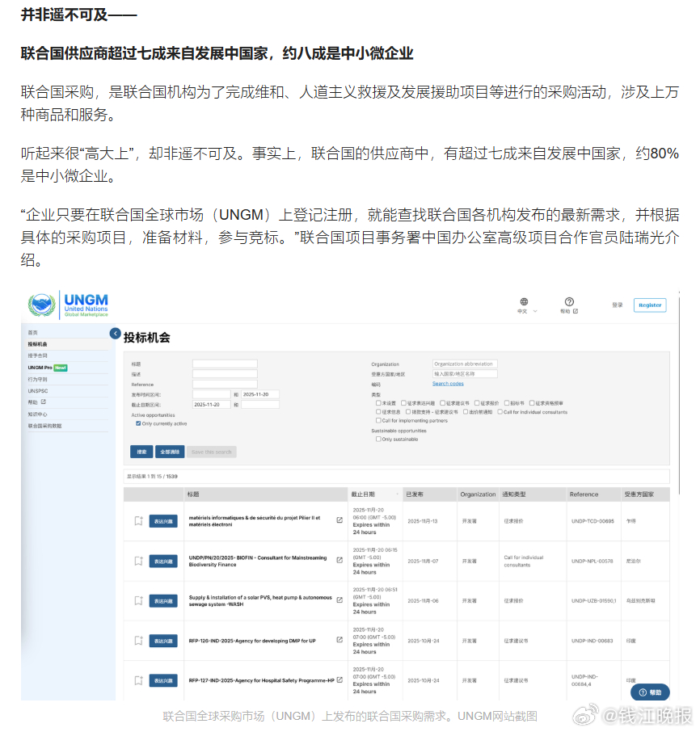Viewport: 700px width, 732px height.
Task: Click the Register button
Action: click(x=649, y=305)
